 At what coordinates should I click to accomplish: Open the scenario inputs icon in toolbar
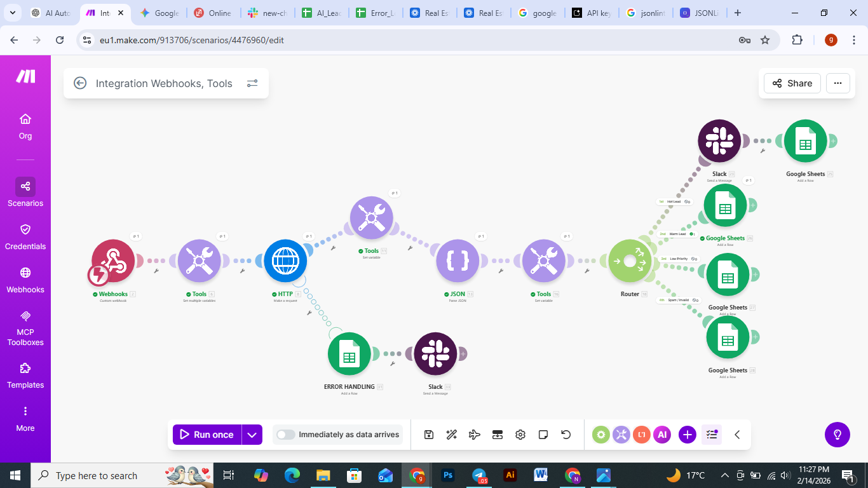click(498, 435)
